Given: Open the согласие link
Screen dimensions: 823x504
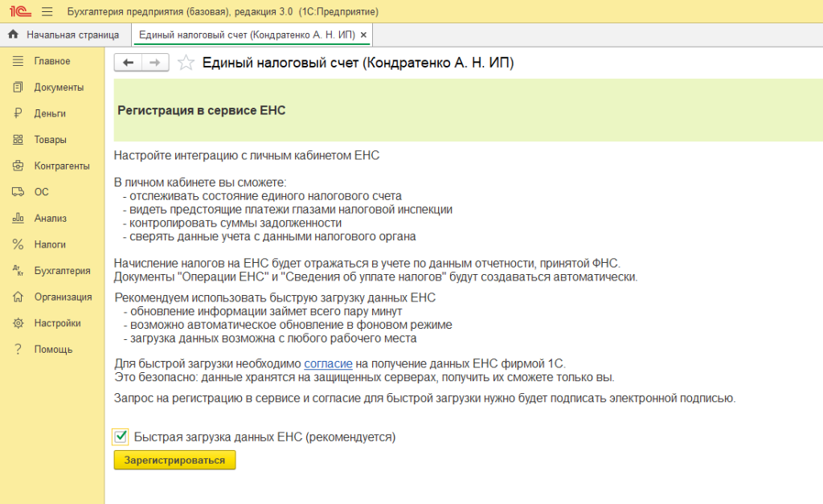Looking at the screenshot, I should pyautogui.click(x=328, y=364).
